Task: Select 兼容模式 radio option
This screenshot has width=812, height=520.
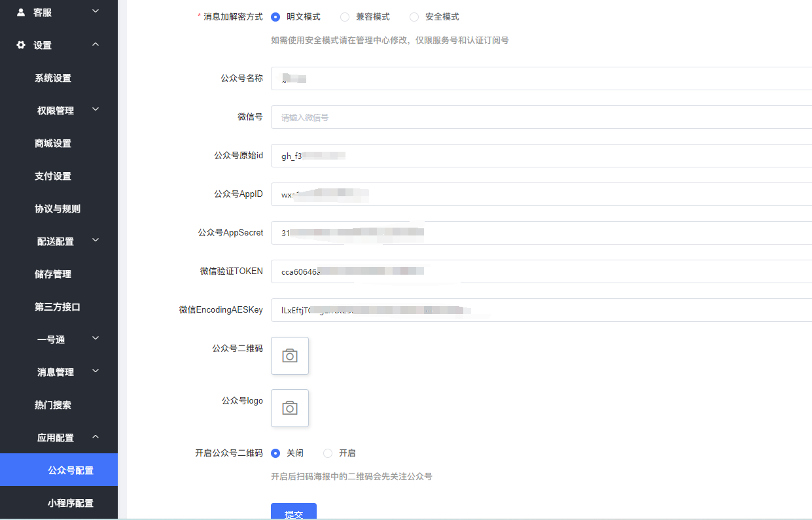Action: tap(345, 17)
